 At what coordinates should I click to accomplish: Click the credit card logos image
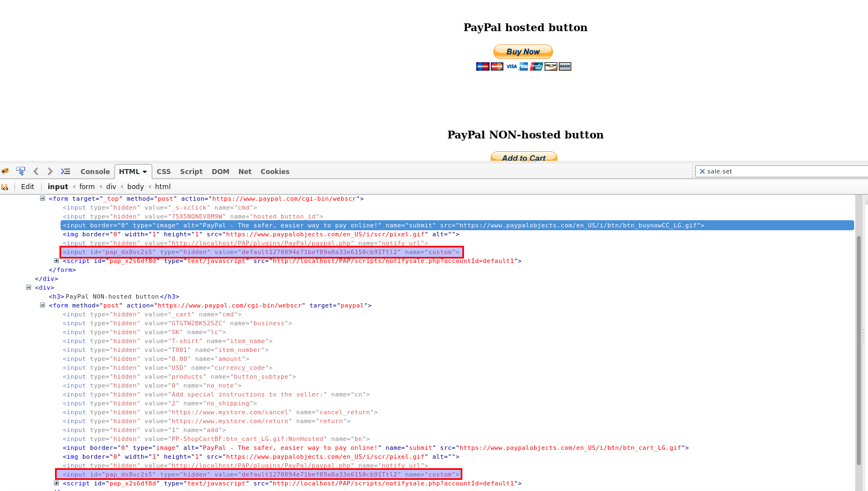(523, 66)
